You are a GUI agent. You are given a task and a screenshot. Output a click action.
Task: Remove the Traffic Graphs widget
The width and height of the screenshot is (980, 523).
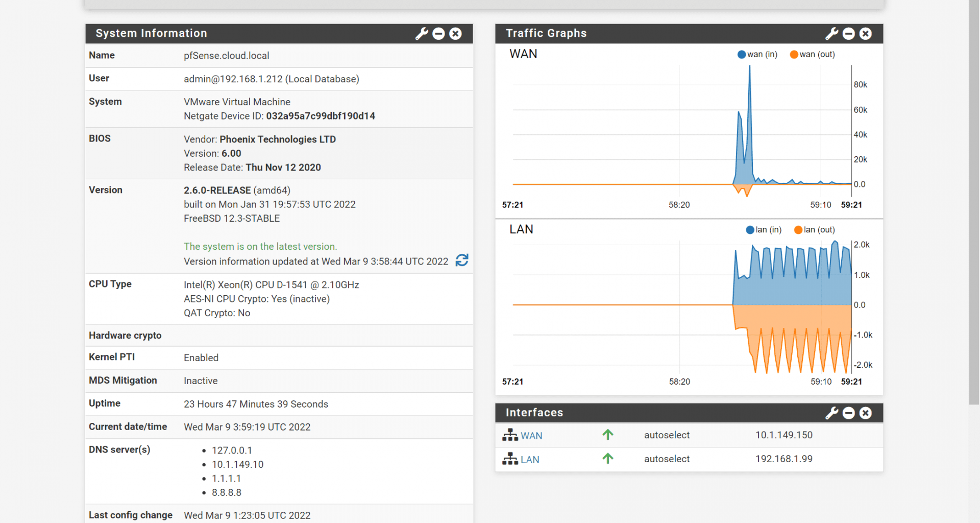pos(865,34)
